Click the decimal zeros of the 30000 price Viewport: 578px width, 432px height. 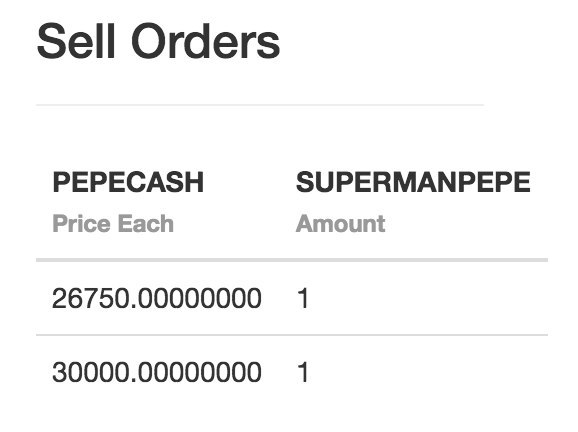[x=199, y=372]
